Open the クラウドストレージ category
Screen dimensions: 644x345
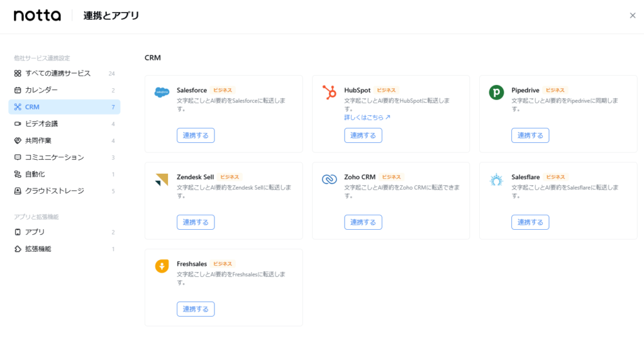64,191
